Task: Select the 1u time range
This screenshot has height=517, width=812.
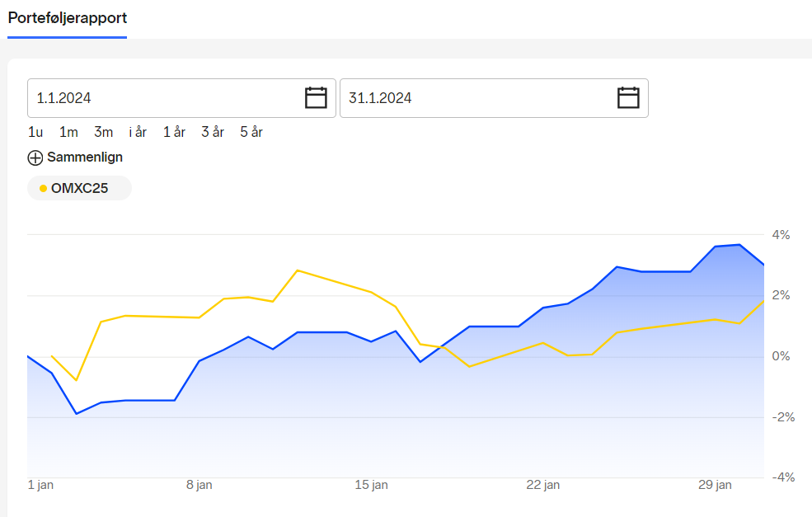Action: tap(35, 132)
